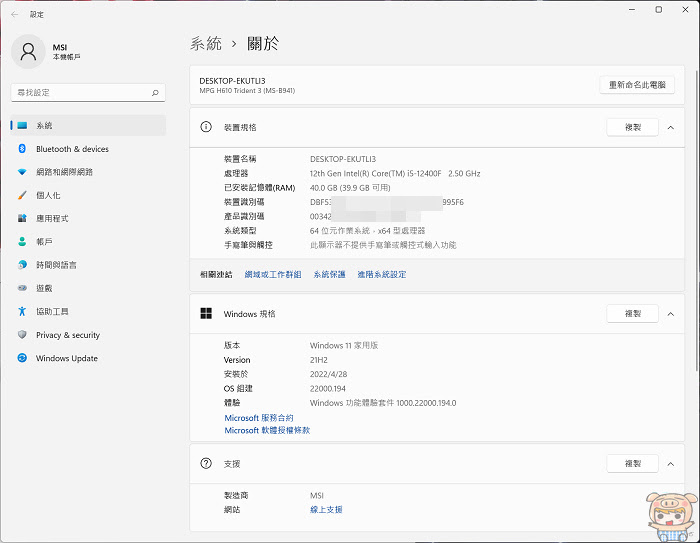Image resolution: width=700 pixels, height=543 pixels.
Task: Open 遊戲 settings page
Action: [88, 288]
